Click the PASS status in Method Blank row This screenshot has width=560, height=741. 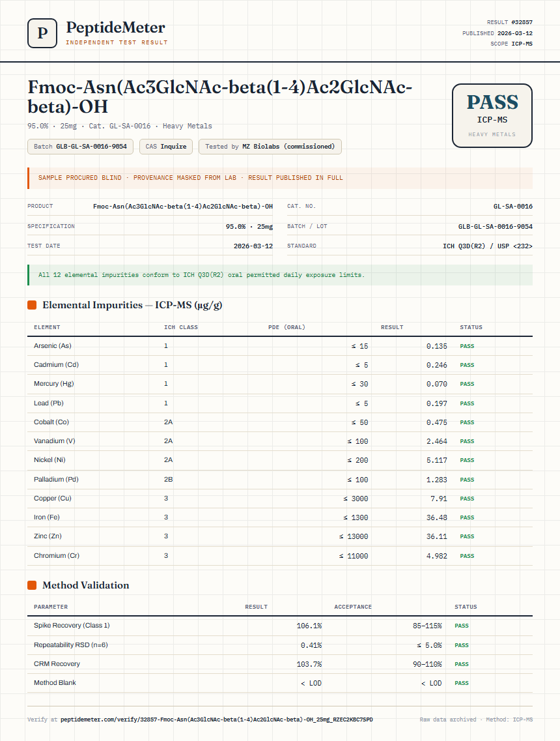point(462,683)
